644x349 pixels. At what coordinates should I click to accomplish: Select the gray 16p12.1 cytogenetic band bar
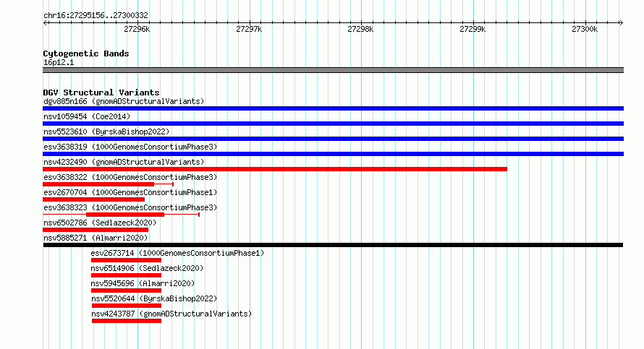click(x=333, y=70)
